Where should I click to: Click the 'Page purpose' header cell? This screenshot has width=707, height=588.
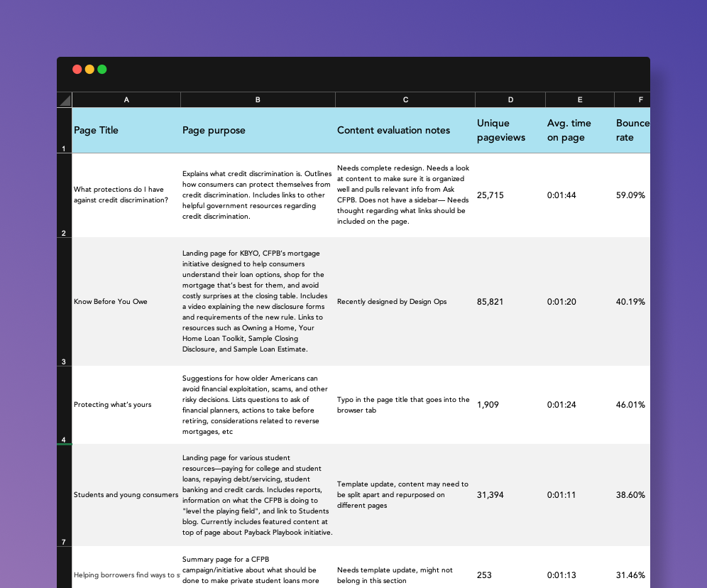coord(258,131)
